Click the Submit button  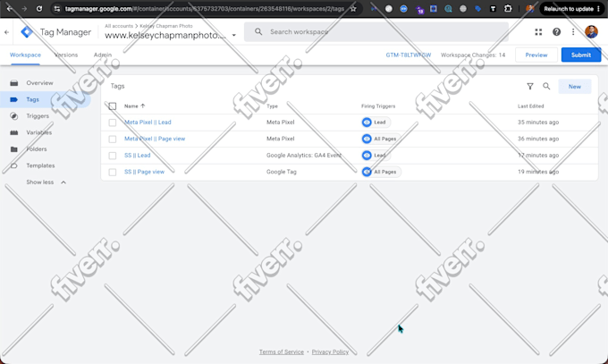[x=581, y=55]
